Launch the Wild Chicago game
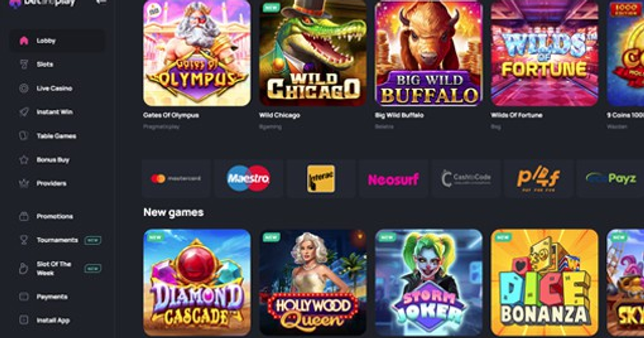 pyautogui.click(x=313, y=53)
